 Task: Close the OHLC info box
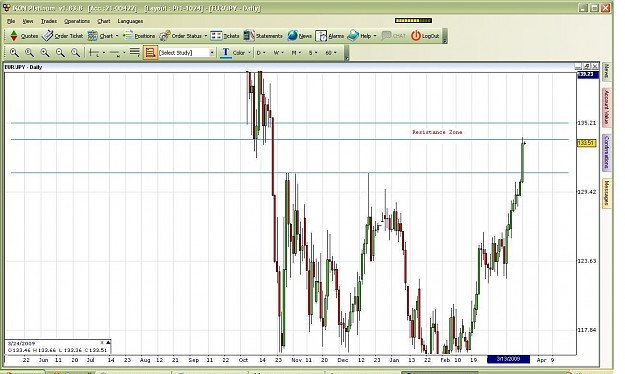102,343
